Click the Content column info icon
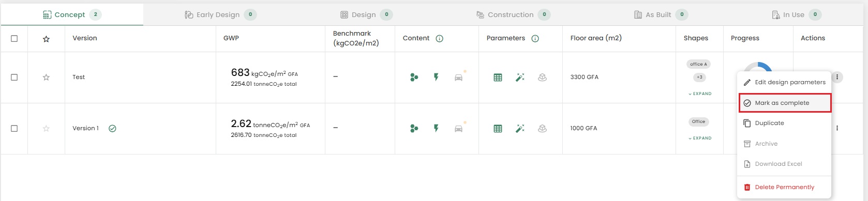868x201 pixels. pyautogui.click(x=439, y=38)
